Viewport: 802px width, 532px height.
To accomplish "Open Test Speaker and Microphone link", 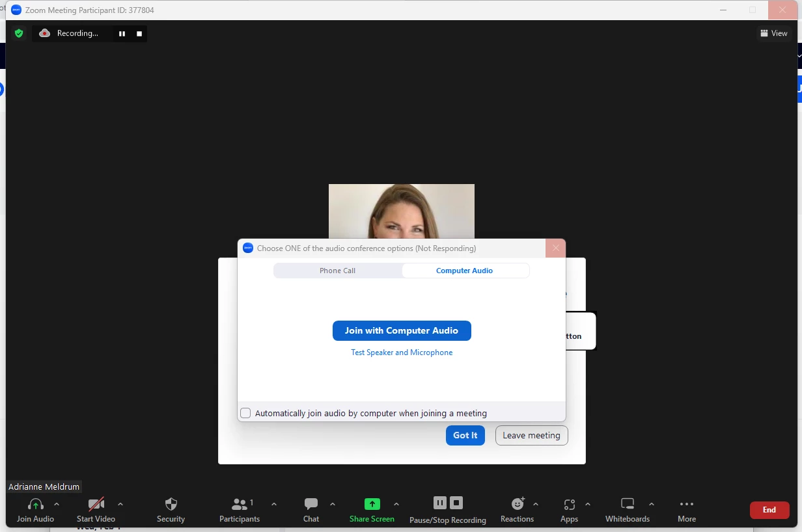I will pos(402,352).
